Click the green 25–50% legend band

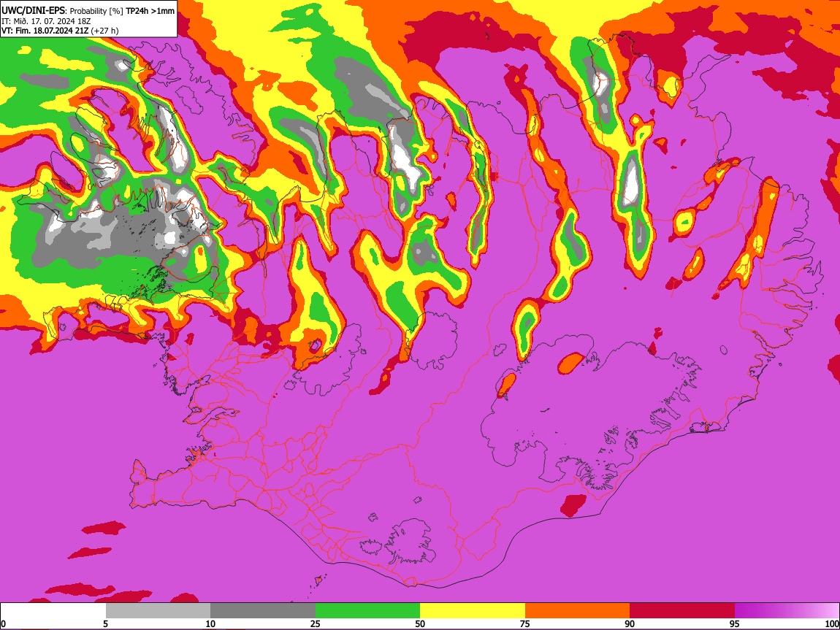(367, 611)
